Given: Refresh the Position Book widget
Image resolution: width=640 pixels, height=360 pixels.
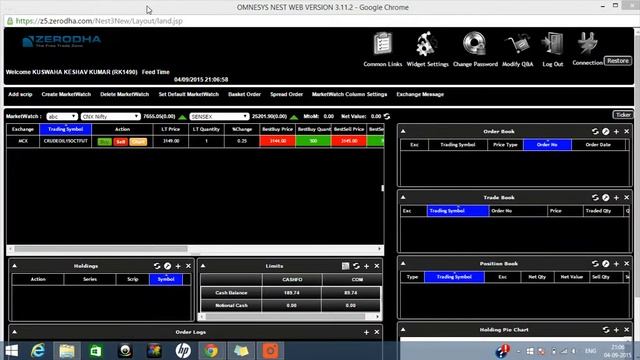Looking at the screenshot, I should coord(595,264).
